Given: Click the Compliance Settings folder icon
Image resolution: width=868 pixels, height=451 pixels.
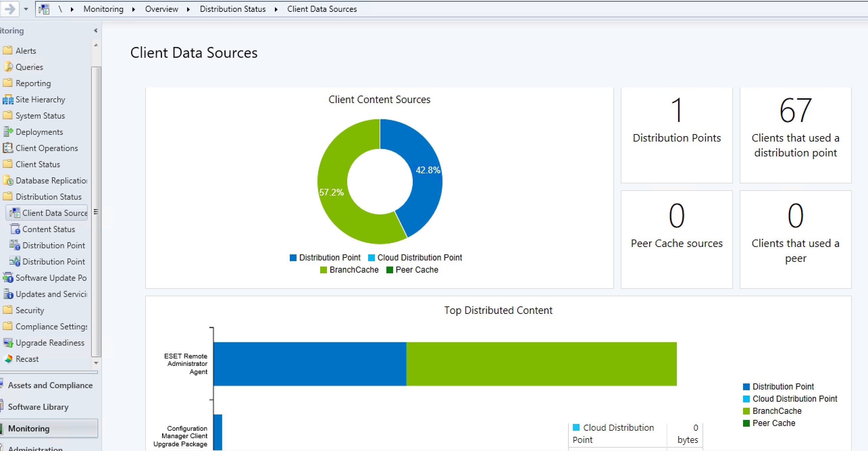Looking at the screenshot, I should pos(7,326).
